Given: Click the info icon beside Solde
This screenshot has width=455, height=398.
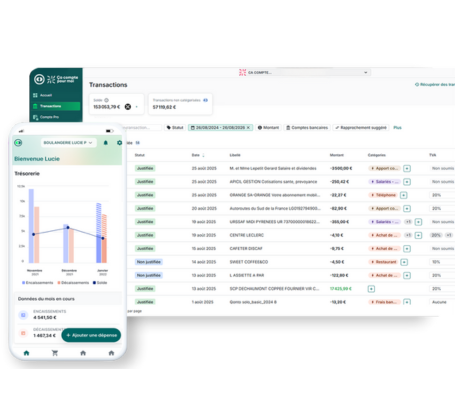Looking at the screenshot, I should pyautogui.click(x=106, y=100).
